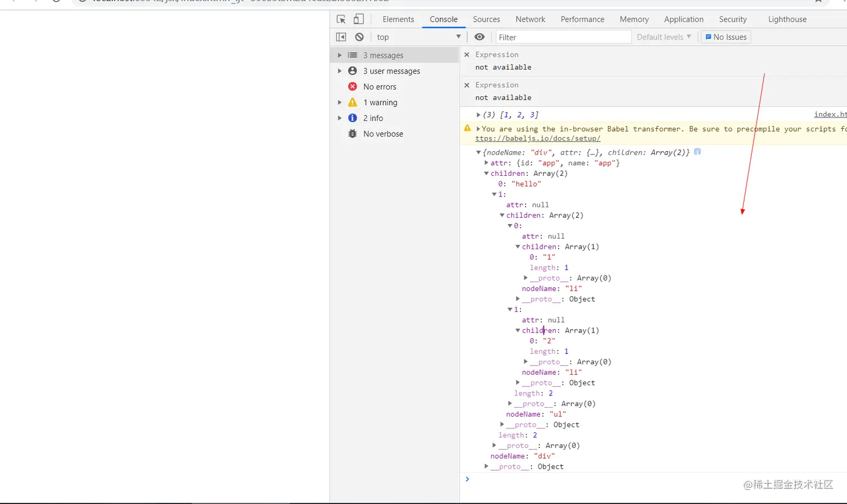Viewport: 847px width, 504px height.
Task: Open the top JavaScript context dropdown
Action: 418,37
